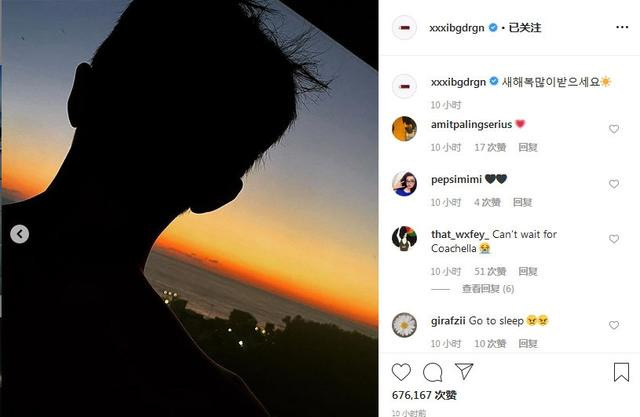Toggle the 已关注 following button
The height and width of the screenshot is (417, 640).
coord(524,28)
